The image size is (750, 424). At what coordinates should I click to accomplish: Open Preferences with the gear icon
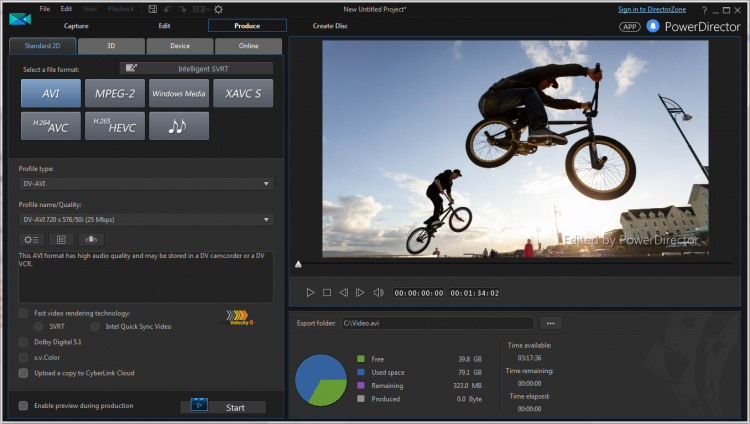pyautogui.click(x=219, y=9)
